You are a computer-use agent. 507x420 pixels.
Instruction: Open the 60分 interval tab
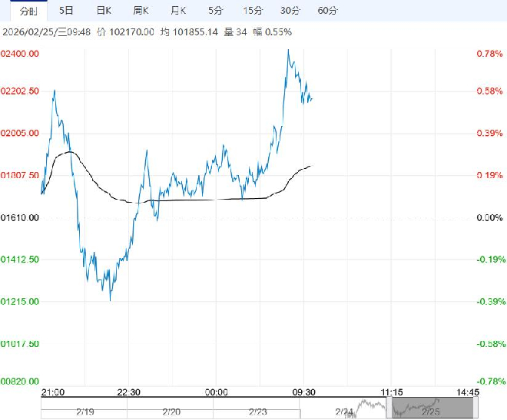(x=327, y=11)
